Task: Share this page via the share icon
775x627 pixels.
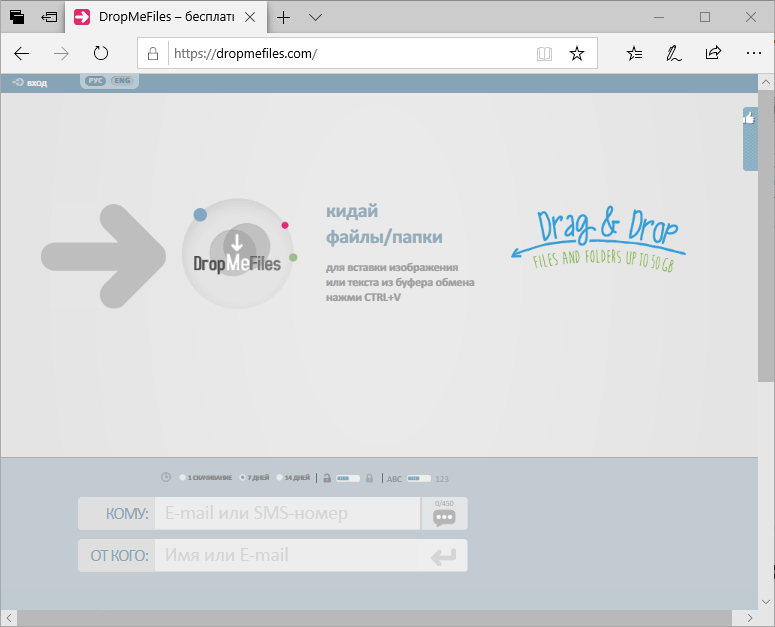Action: click(713, 53)
